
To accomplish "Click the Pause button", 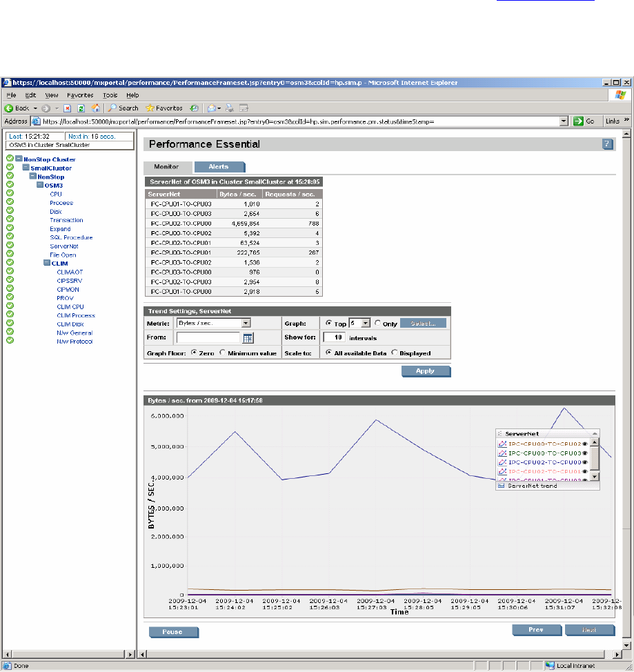I will click(173, 631).
